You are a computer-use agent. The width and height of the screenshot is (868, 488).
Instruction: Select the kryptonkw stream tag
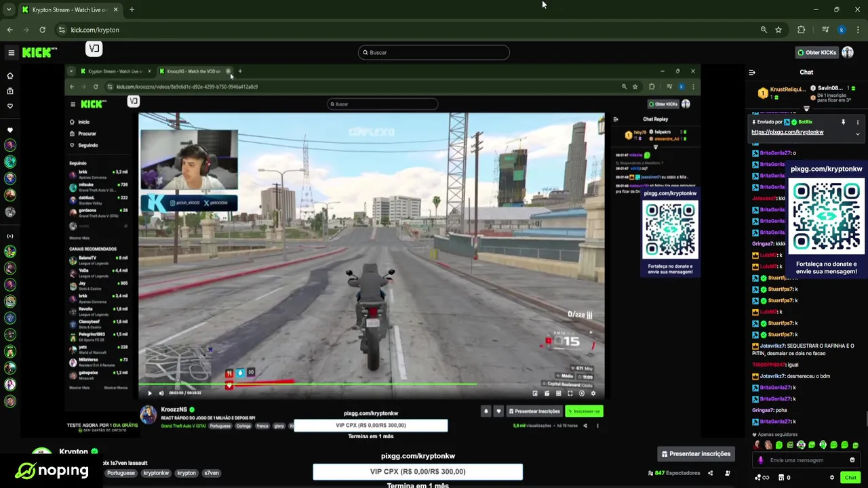coord(156,473)
